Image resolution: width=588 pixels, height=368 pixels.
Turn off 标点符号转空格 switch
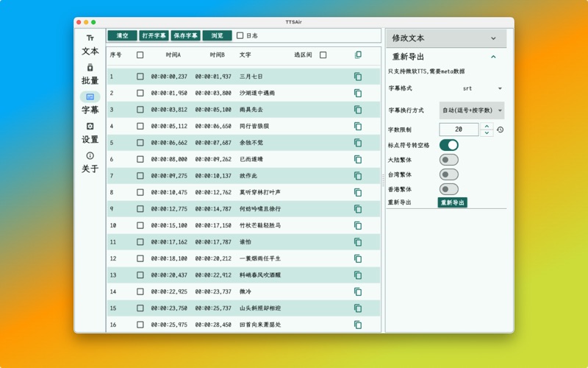449,145
